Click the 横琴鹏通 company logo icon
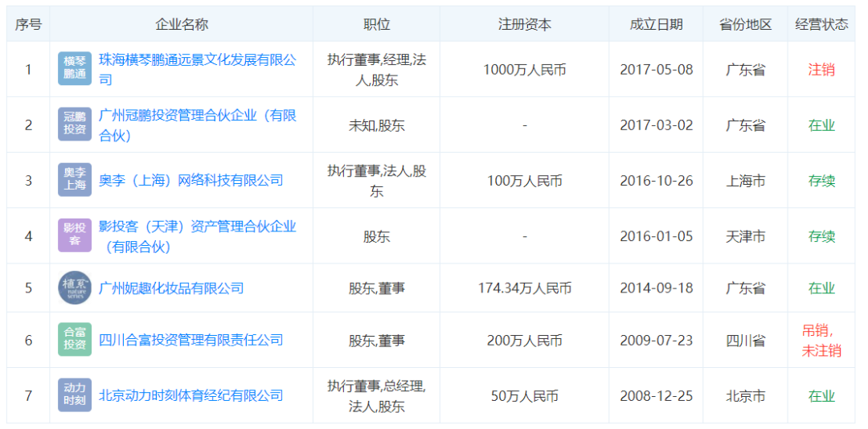The image size is (868, 429). click(75, 69)
